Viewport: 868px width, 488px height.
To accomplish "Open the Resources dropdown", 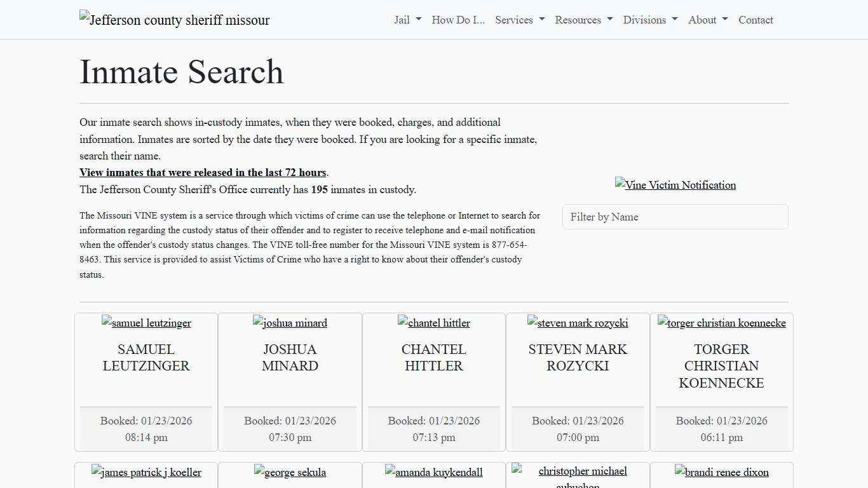I will (x=583, y=20).
